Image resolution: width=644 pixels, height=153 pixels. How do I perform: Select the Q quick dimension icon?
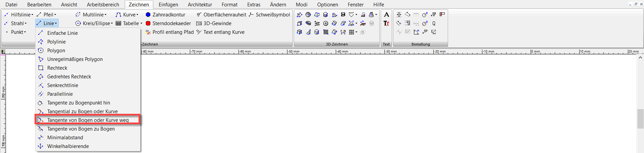(434, 23)
